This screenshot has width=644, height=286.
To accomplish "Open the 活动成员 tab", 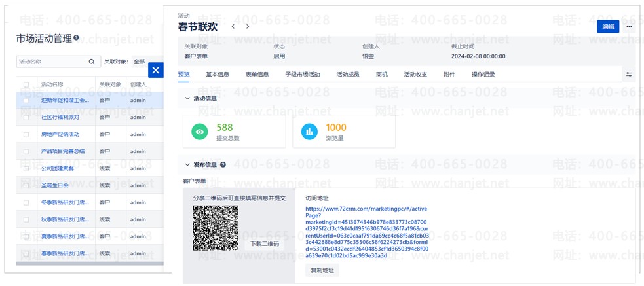I will pos(348,74).
